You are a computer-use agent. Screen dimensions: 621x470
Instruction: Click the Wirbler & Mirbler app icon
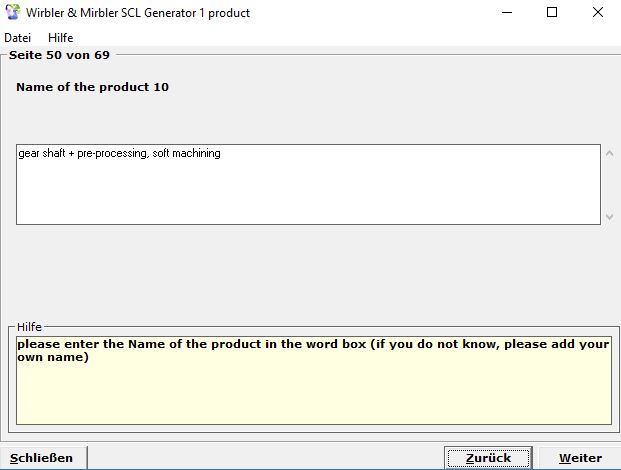tap(14, 13)
